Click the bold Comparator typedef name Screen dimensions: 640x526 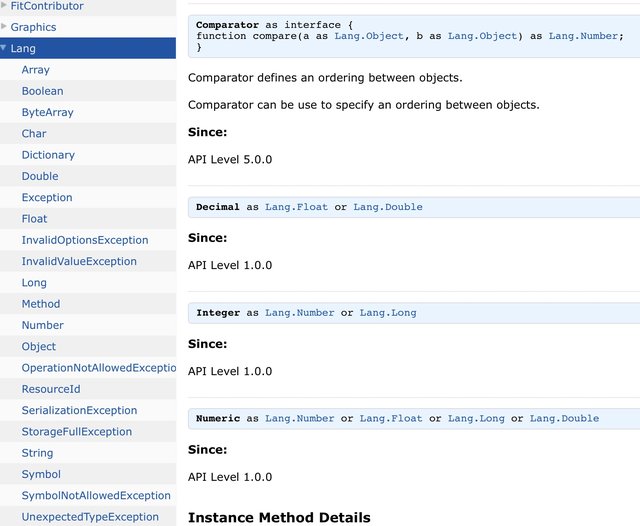pyautogui.click(x=227, y=25)
